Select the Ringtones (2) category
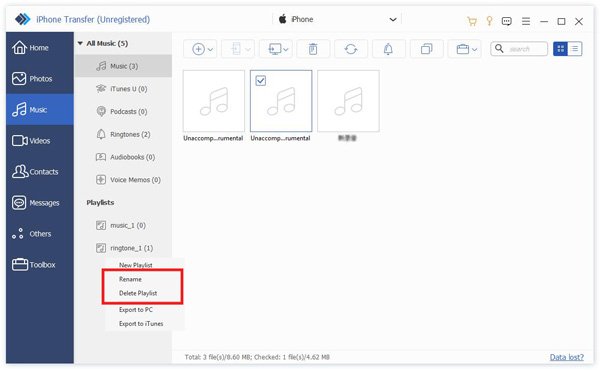600x370 pixels. click(123, 134)
